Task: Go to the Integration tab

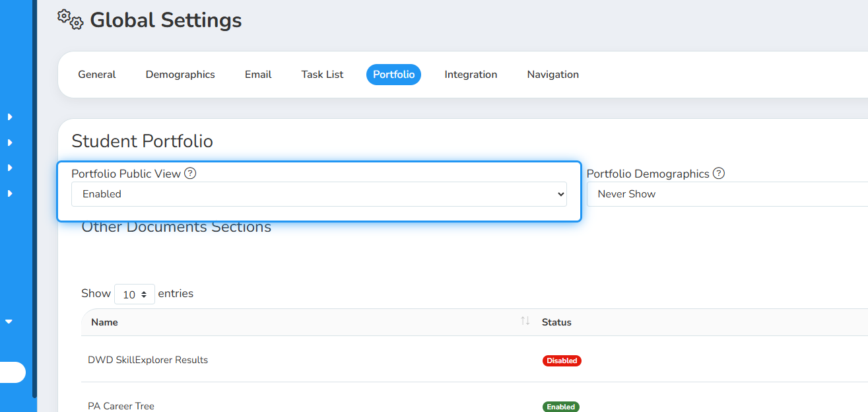Action: [471, 75]
